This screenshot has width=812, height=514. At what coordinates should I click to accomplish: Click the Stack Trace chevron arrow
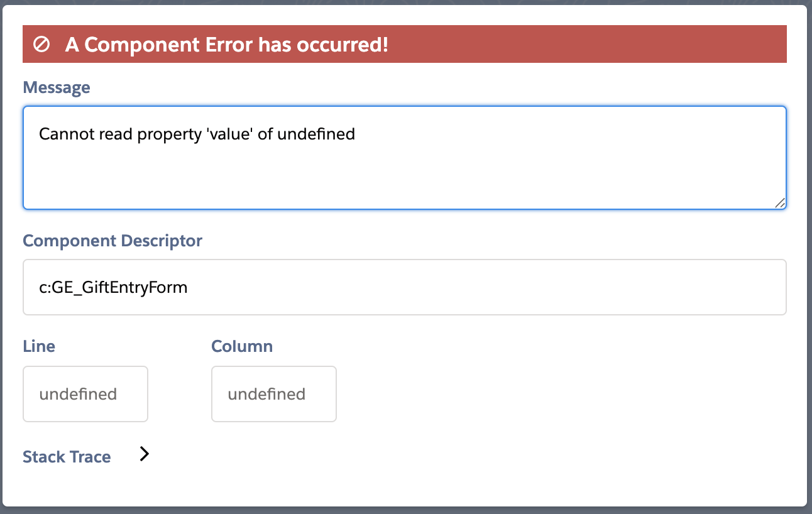click(x=145, y=454)
